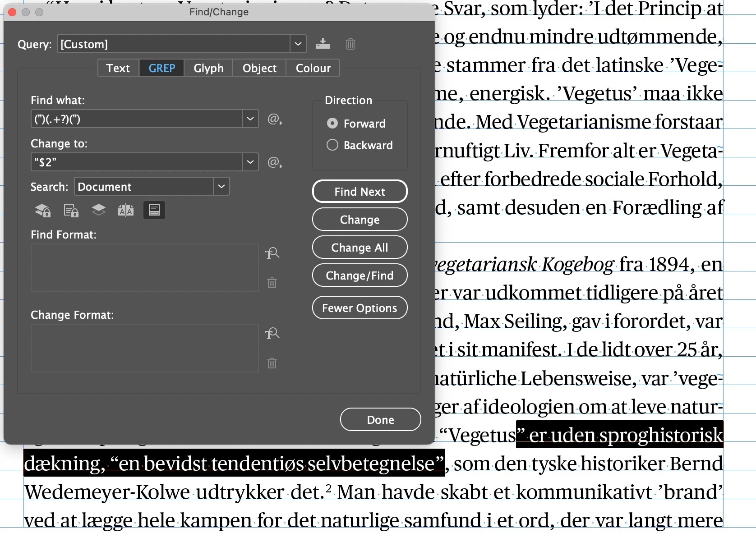The height and width of the screenshot is (542, 756).
Task: Open special characters menu for Change to
Action: click(x=275, y=162)
